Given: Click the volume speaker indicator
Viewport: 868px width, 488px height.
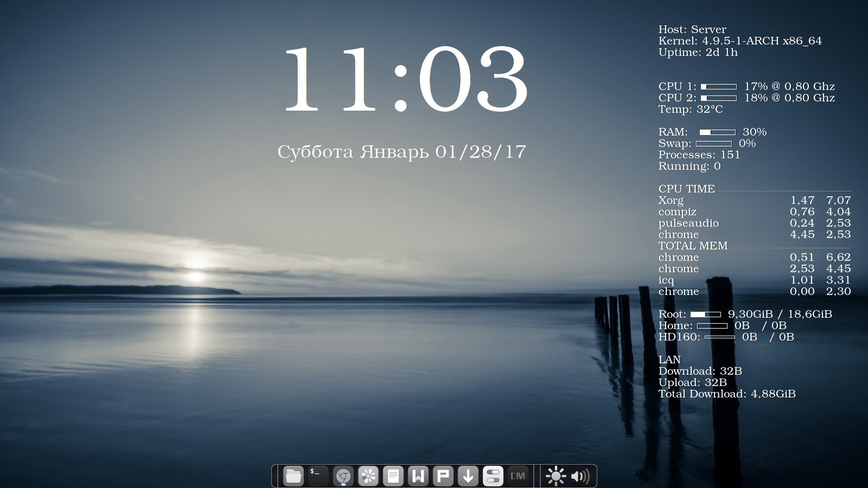Looking at the screenshot, I should pyautogui.click(x=580, y=476).
